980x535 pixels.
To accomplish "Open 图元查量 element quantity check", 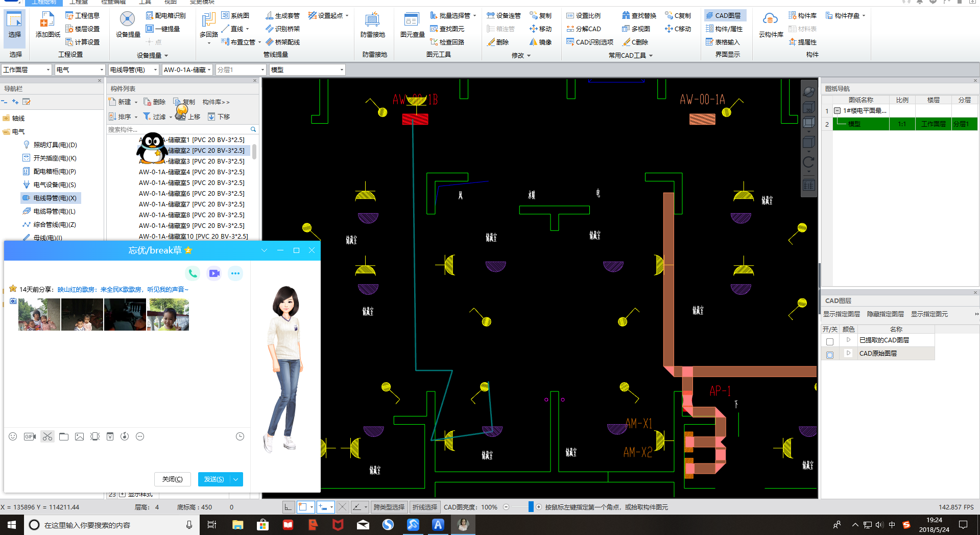I will click(412, 25).
